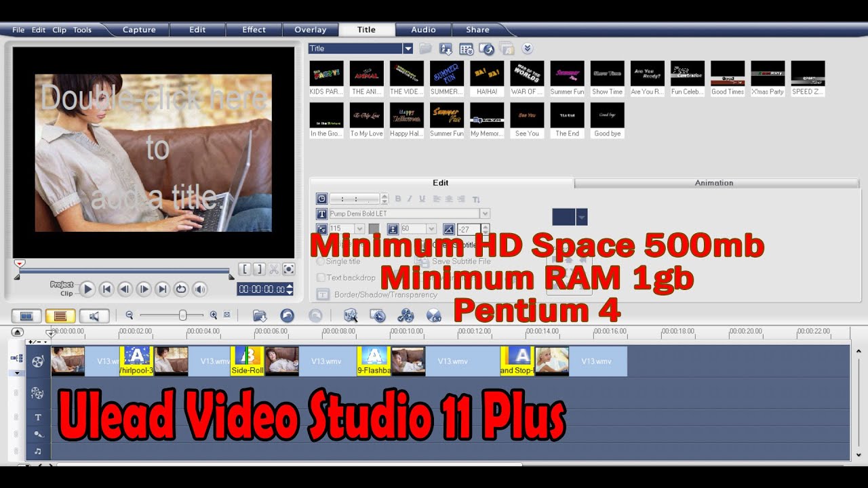Toggle the Repeat playback button
This screenshot has width=868, height=488.
181,289
